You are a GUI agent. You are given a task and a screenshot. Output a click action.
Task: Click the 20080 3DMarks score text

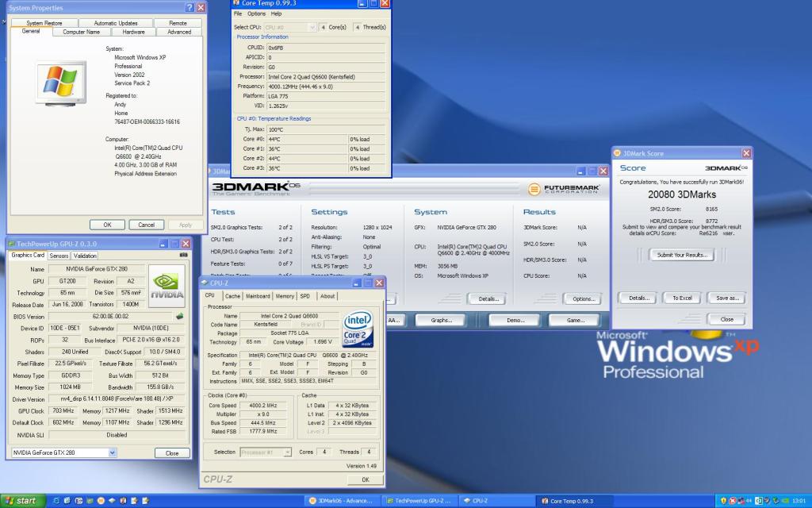(681, 194)
